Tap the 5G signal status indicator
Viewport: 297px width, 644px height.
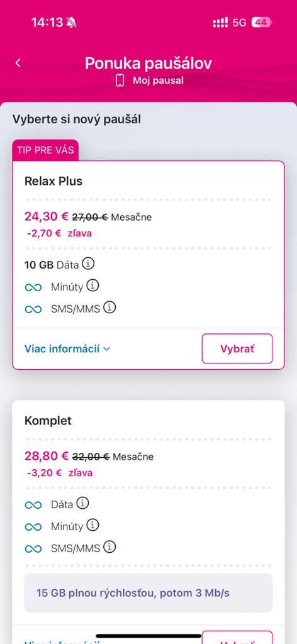tap(239, 23)
